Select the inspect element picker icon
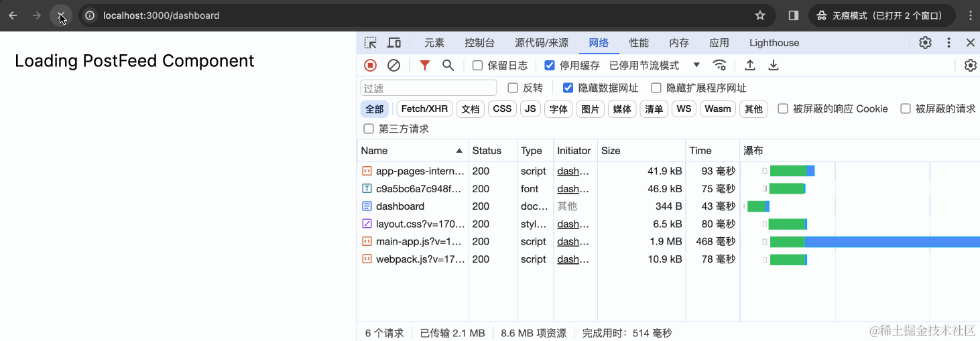 pos(370,43)
